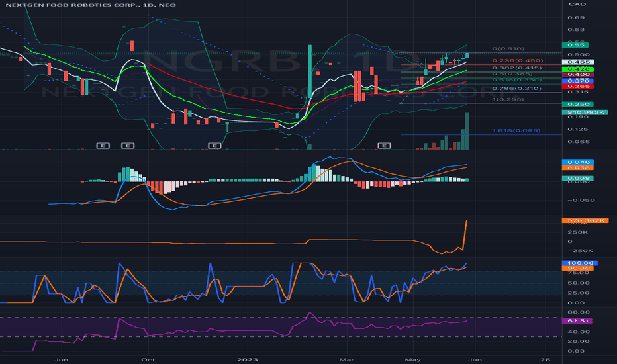The width and height of the screenshot is (617, 364).
Task: Click the 0.315 price axis value
Action: 578,92
